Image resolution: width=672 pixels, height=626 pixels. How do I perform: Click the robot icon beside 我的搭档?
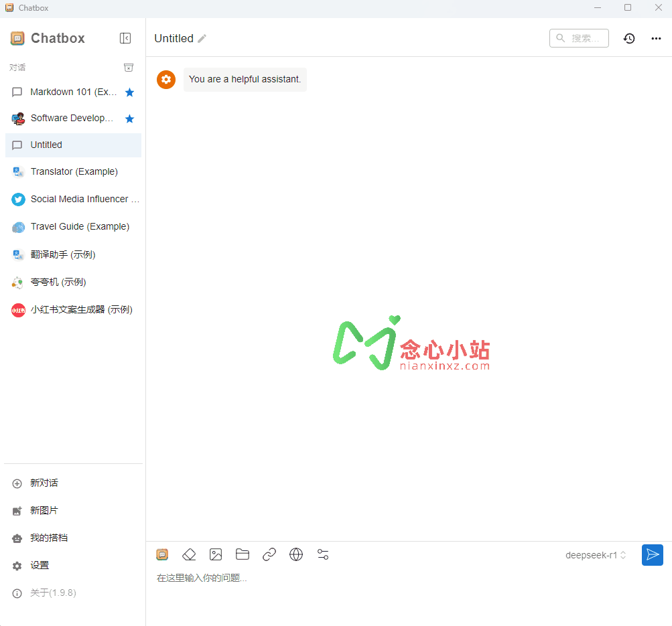[17, 539]
